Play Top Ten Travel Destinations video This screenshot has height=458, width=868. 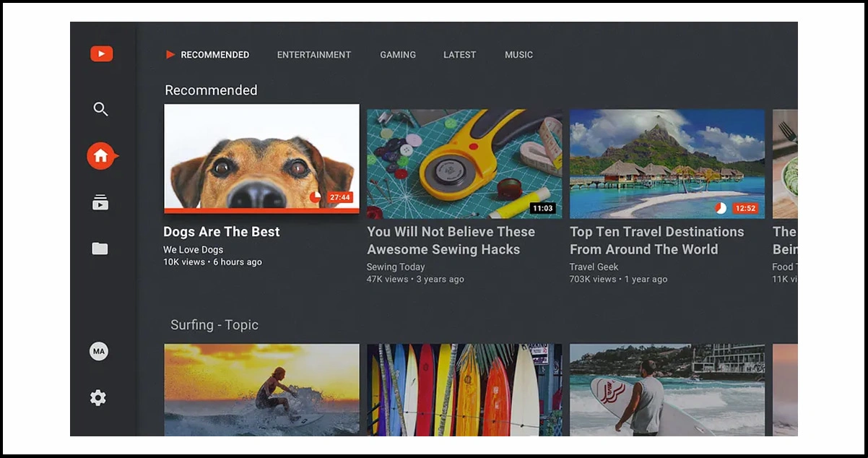[667, 163]
